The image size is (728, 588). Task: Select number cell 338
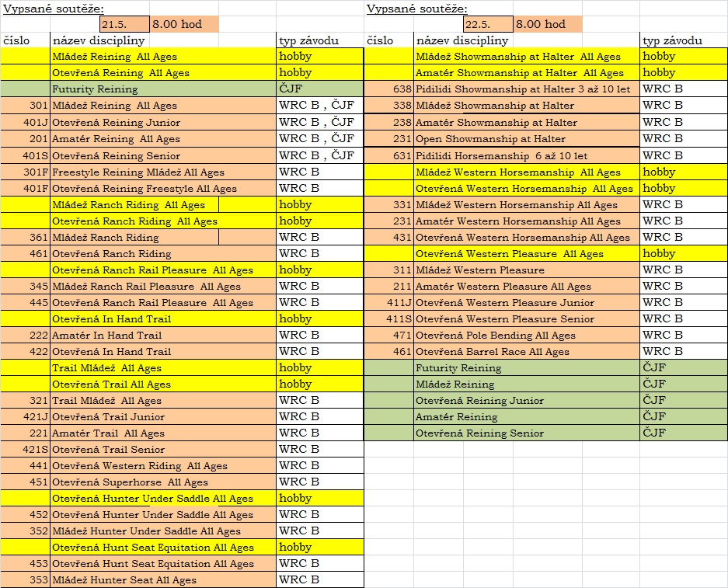tap(389, 106)
